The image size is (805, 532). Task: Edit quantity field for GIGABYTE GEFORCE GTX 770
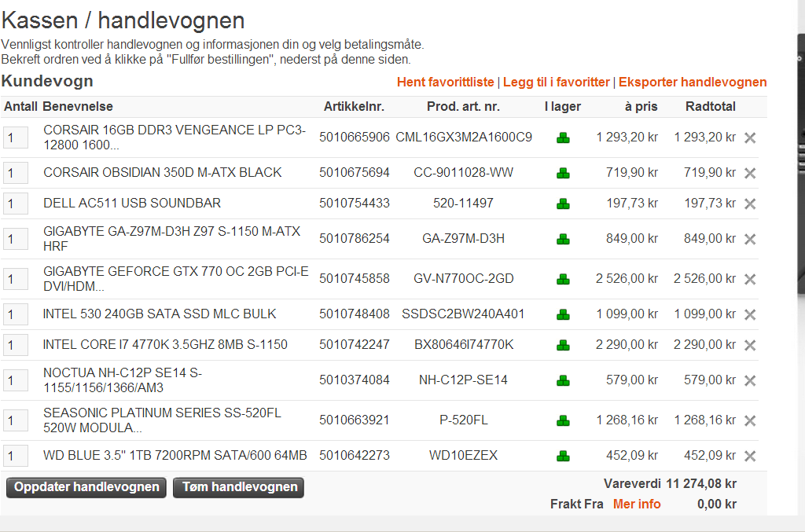point(16,280)
